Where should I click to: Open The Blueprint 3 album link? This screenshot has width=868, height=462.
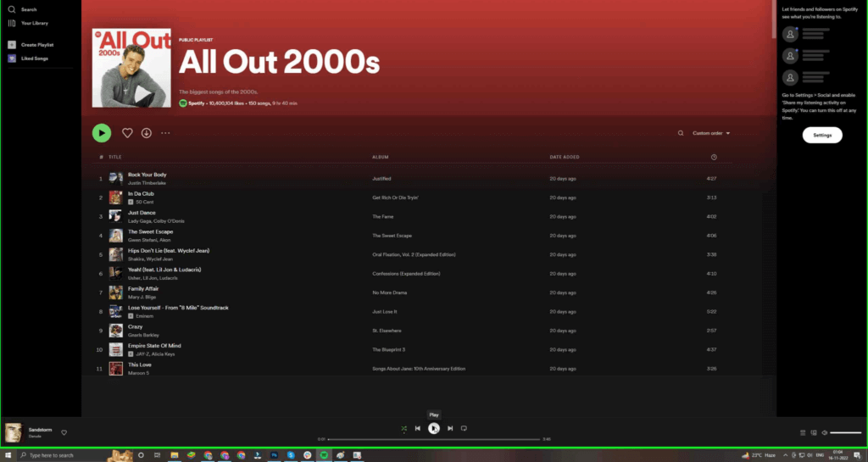point(388,350)
